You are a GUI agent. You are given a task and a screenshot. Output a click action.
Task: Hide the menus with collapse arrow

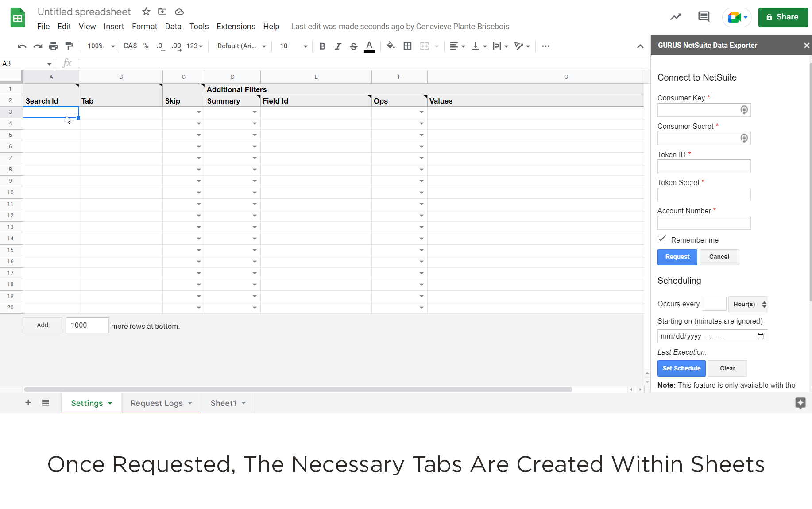pyautogui.click(x=640, y=46)
